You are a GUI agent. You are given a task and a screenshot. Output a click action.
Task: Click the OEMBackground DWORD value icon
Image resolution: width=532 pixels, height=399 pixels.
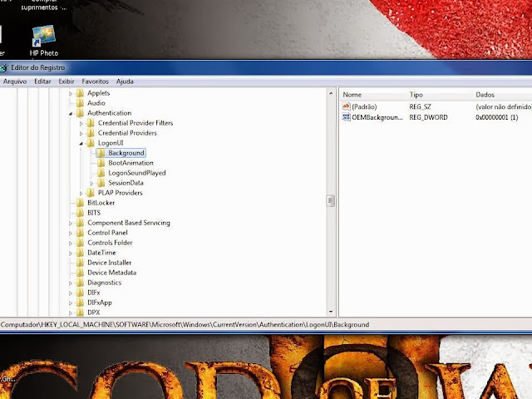346,117
